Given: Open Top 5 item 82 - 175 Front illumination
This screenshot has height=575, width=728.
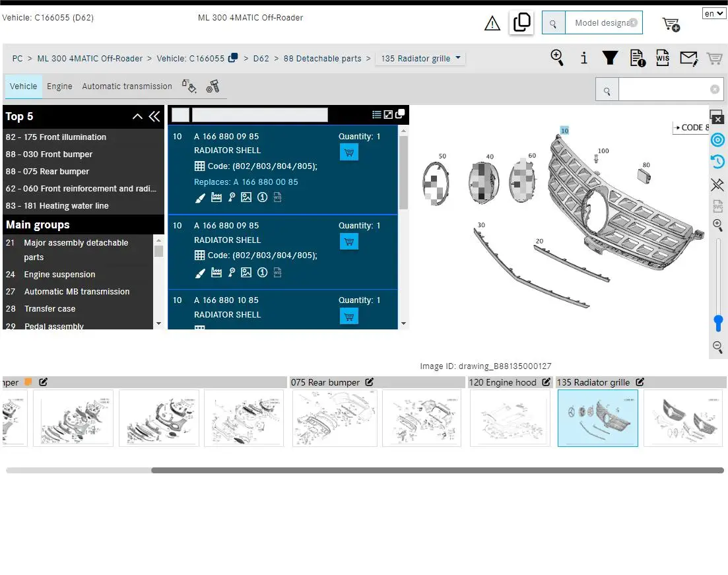Looking at the screenshot, I should tap(55, 137).
